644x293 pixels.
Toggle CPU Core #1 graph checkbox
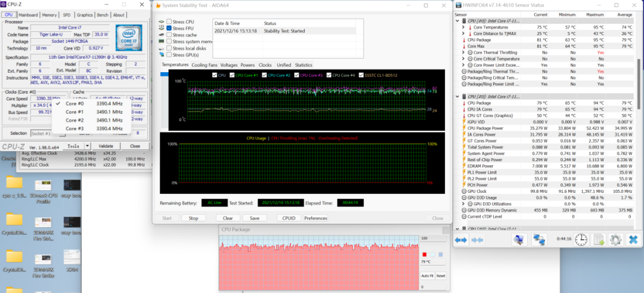pos(233,75)
